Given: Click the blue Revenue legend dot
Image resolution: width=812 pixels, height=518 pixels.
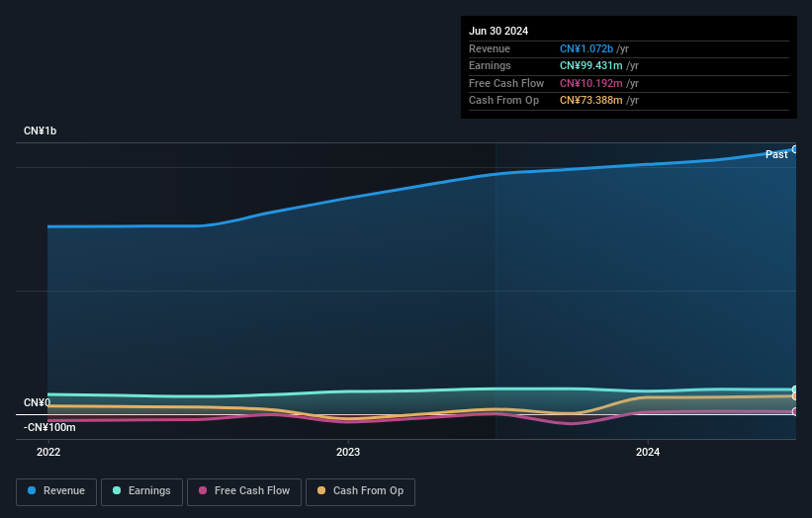Looking at the screenshot, I should pos(32,490).
